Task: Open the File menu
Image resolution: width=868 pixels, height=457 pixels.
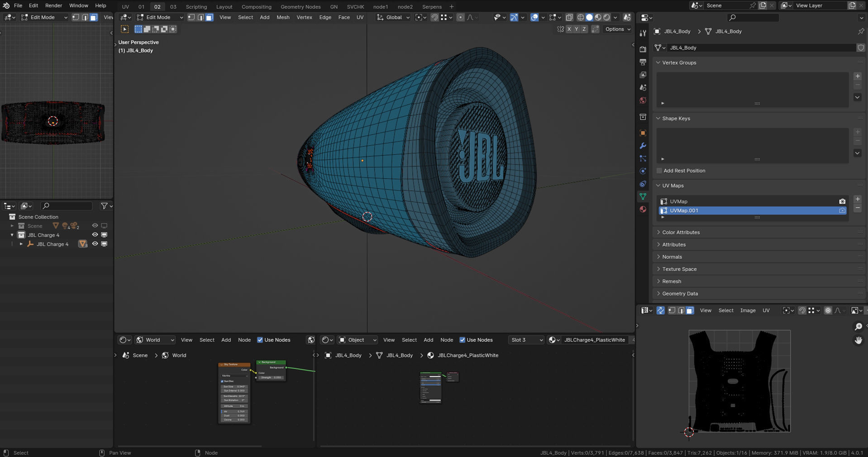Action: (x=18, y=5)
